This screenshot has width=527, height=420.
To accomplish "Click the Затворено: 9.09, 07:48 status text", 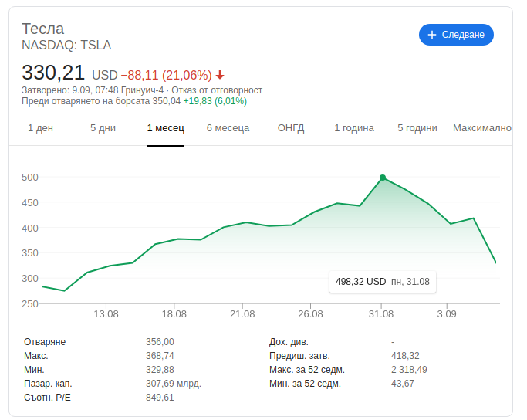I will 93,90.
